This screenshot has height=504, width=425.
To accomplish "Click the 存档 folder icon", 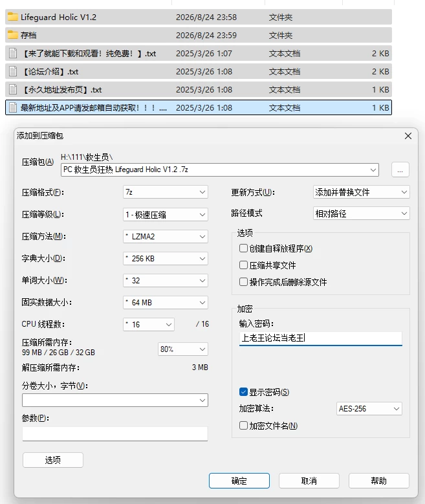I will 13,35.
